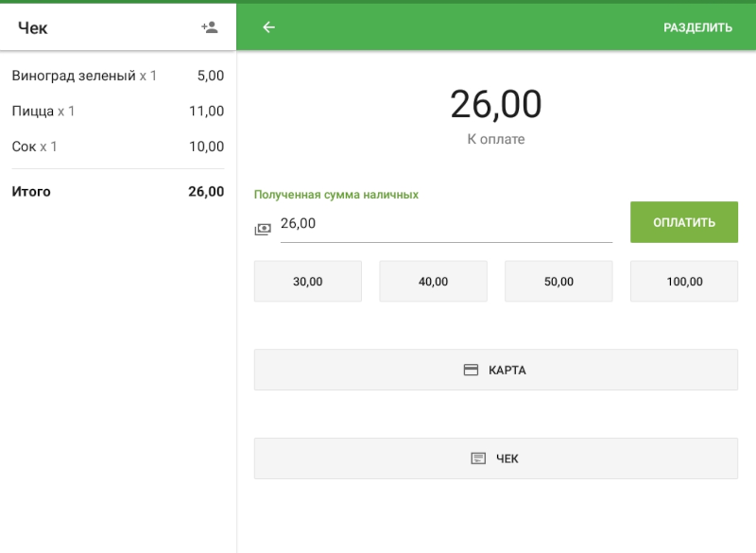This screenshot has width=756, height=553.
Task: Go back using the arrow icon
Action: point(269,27)
